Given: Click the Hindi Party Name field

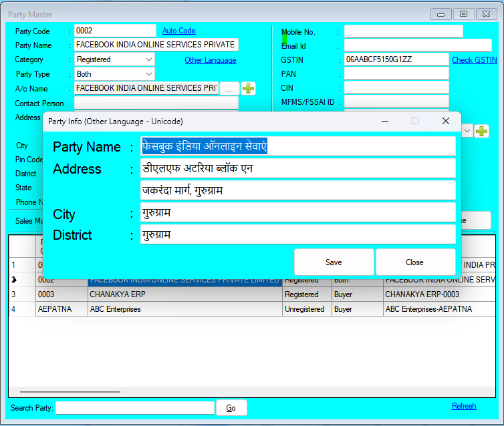Looking at the screenshot, I should pyautogui.click(x=298, y=146).
